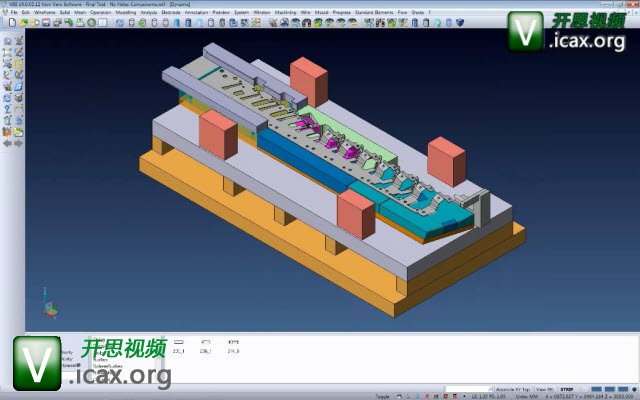Click the STRIP layer label in status bar

(x=567, y=389)
